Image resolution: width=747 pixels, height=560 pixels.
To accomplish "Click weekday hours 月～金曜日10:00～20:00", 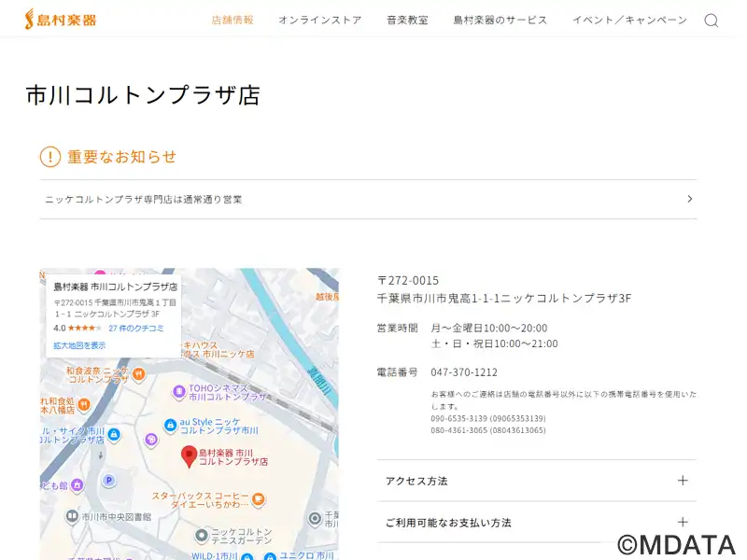I will tap(488, 328).
